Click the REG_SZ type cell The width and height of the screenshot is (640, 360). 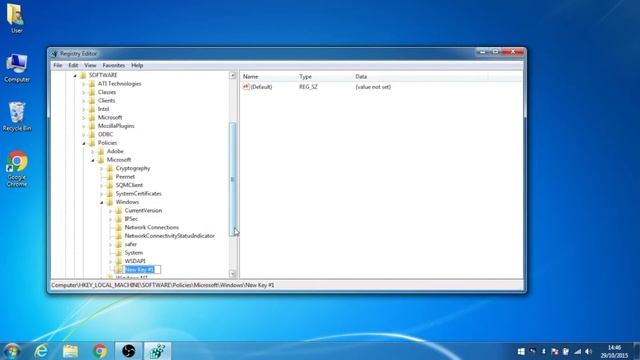(x=308, y=87)
